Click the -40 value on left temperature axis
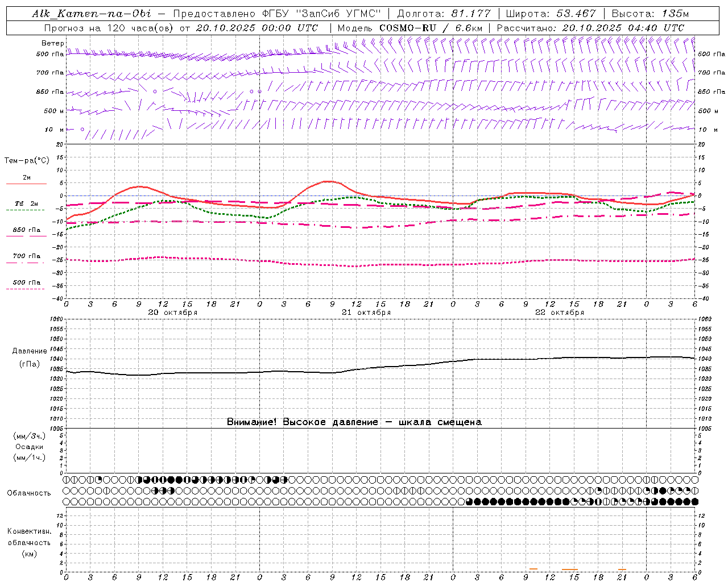Viewport: 728px width, 582px height. pos(59,298)
